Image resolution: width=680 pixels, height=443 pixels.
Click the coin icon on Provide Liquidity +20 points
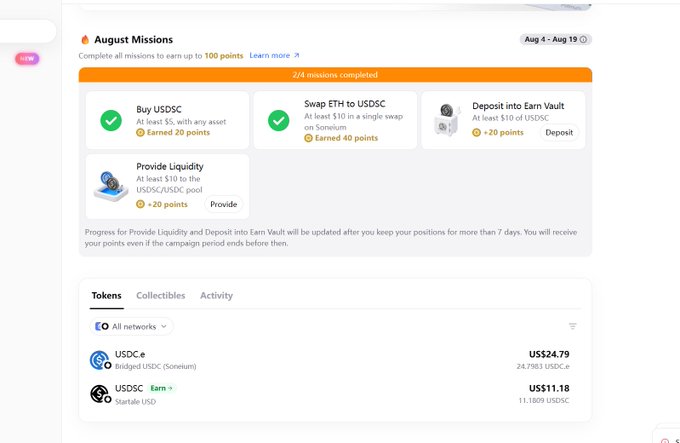140,204
